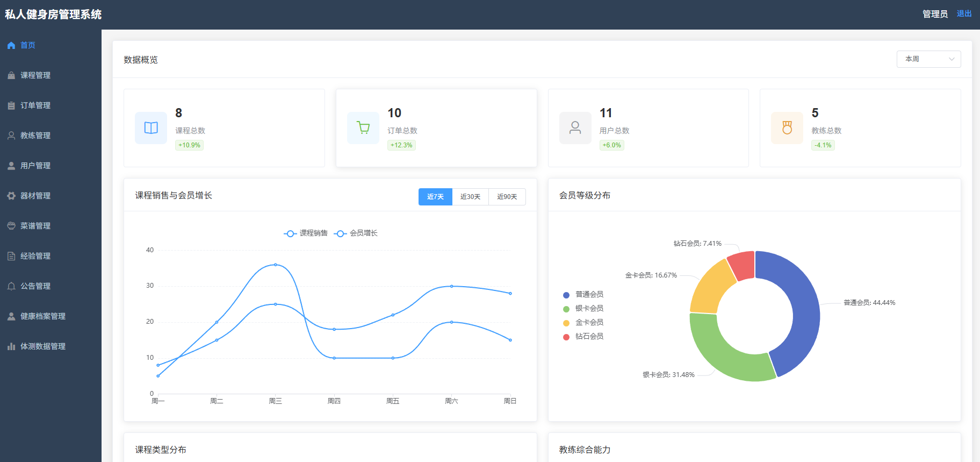980x462 pixels.
Task: Open the 本周 time range dropdown
Action: coord(928,59)
